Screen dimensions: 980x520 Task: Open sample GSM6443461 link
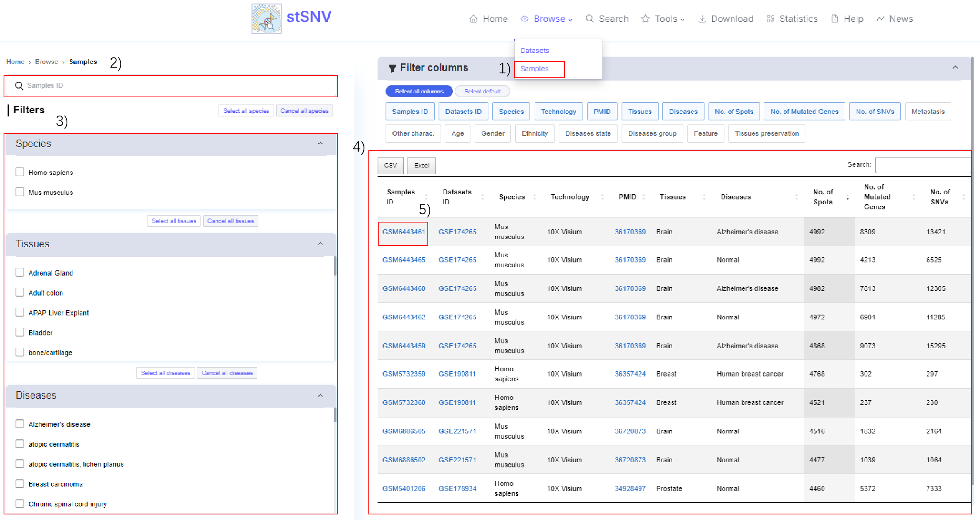[403, 232]
